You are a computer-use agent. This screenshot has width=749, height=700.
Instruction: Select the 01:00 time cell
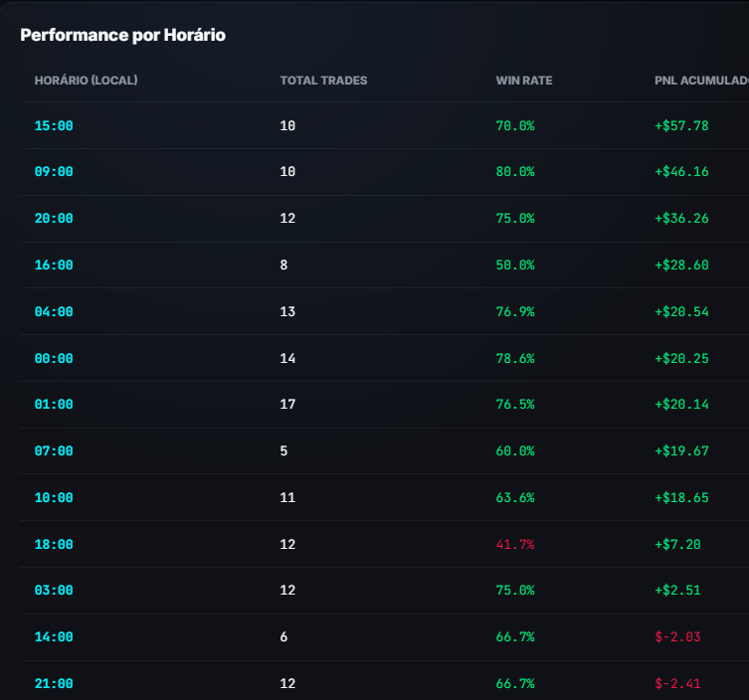[x=54, y=405]
